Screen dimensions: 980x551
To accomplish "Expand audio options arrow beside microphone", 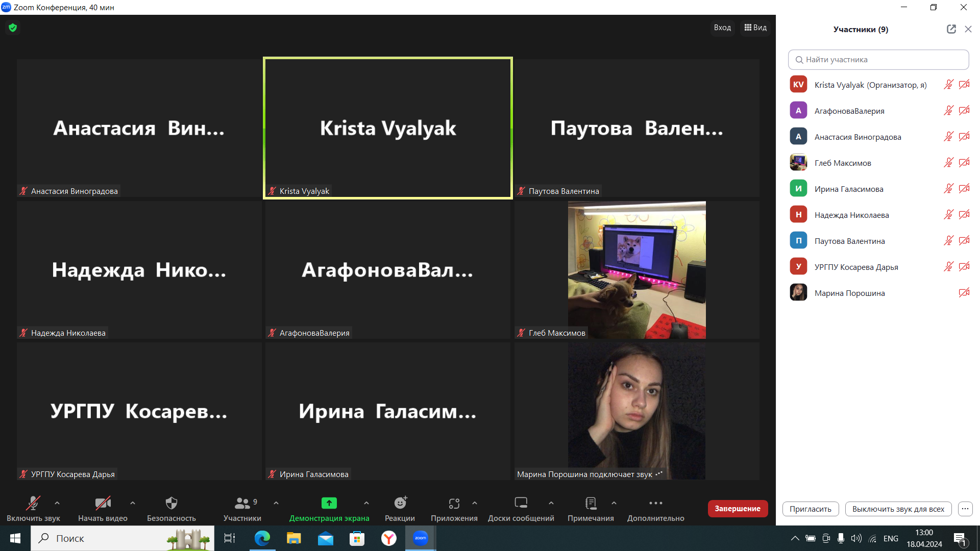I will [57, 503].
